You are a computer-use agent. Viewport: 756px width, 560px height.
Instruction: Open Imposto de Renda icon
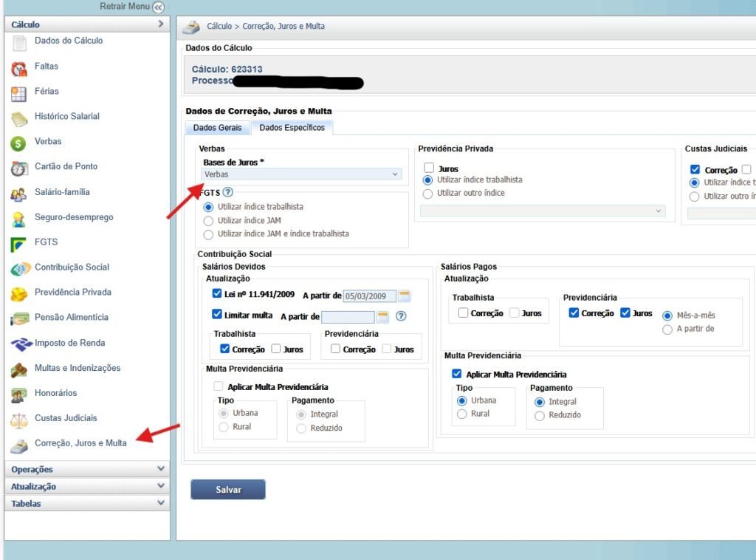(19, 345)
